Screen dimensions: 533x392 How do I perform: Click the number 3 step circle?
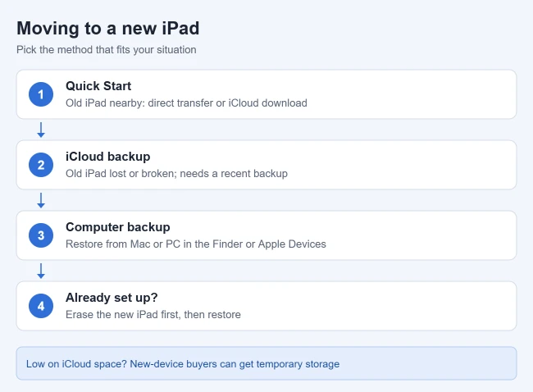point(41,235)
